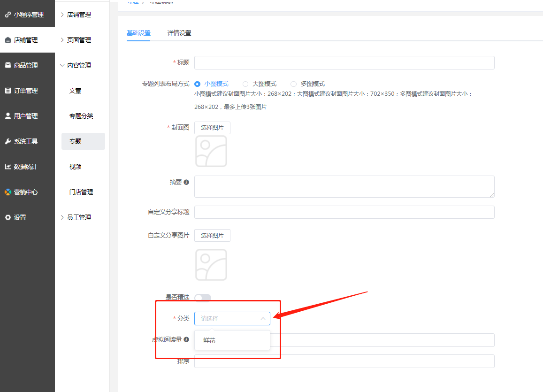The width and height of the screenshot is (543, 392).
Task: Click the 商品管理 bag icon
Action: pos(8,65)
